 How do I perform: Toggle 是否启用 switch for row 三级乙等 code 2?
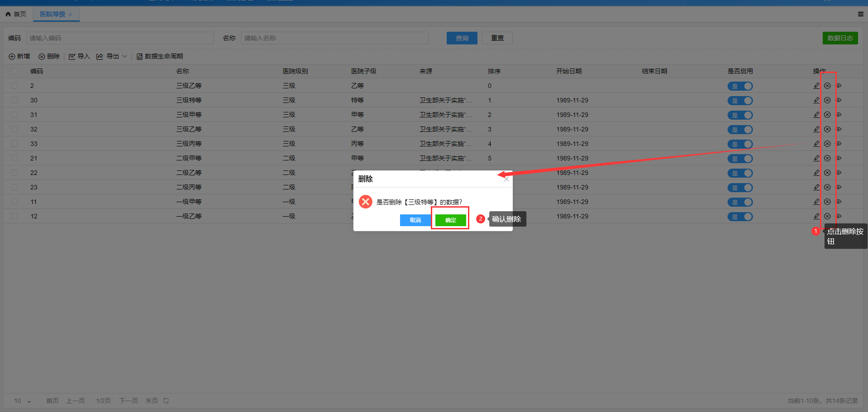click(x=740, y=86)
